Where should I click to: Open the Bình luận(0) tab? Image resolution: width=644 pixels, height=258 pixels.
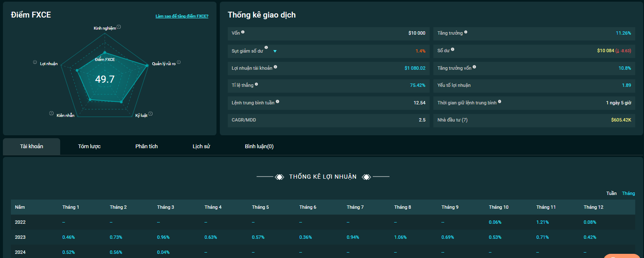(259, 147)
